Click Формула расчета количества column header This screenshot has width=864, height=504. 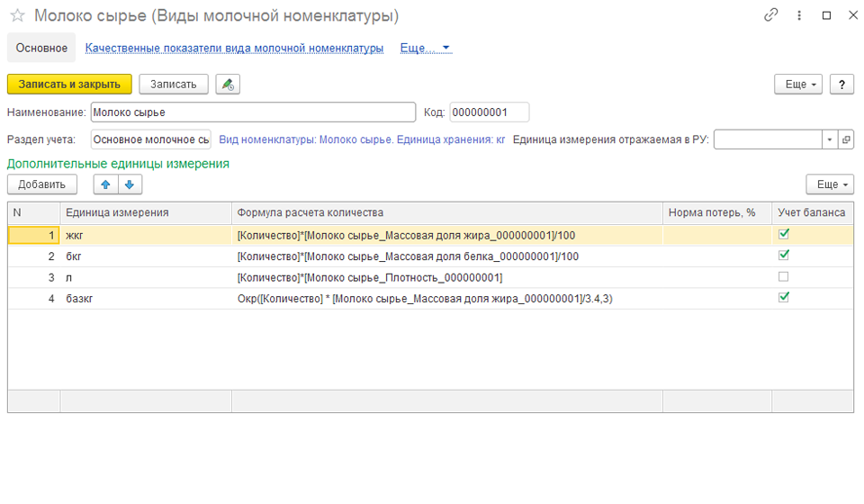click(447, 212)
